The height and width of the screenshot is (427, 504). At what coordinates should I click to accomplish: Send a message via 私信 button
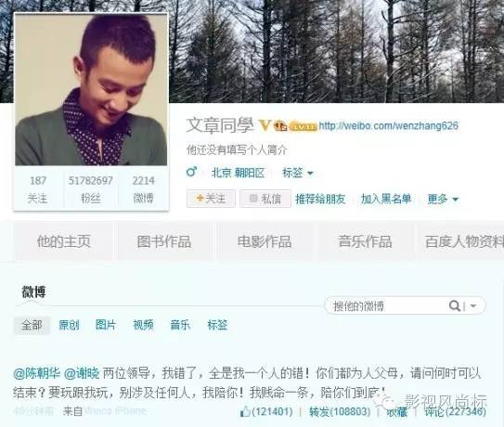coord(265,199)
